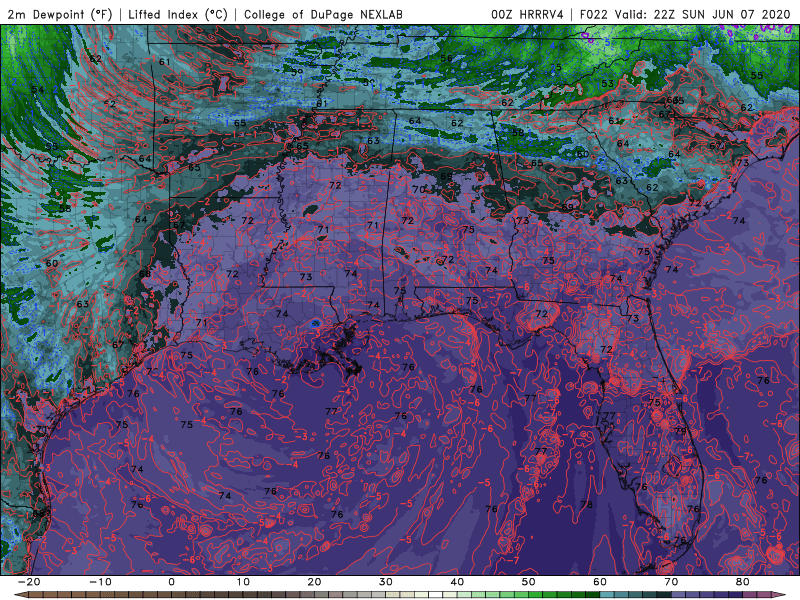800x600 pixels.
Task: Click the 80 tick label on color scale
Action: tap(743, 582)
